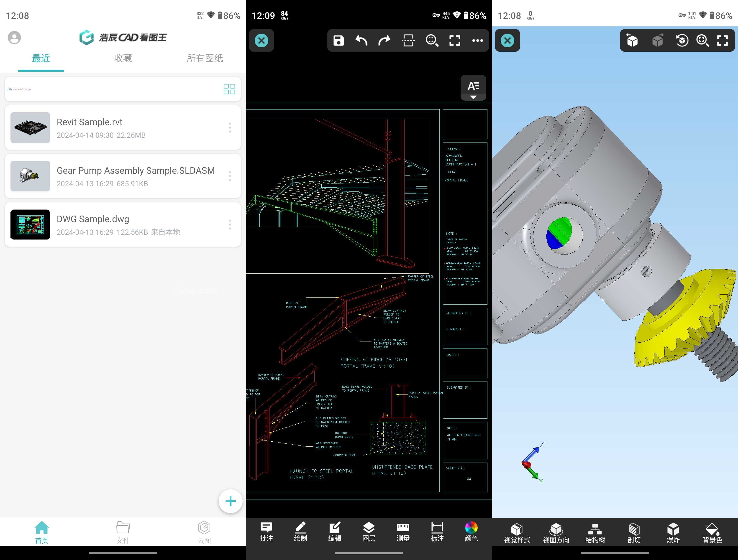Open DWG Sample.dwg via its thumbnail

pos(30,224)
